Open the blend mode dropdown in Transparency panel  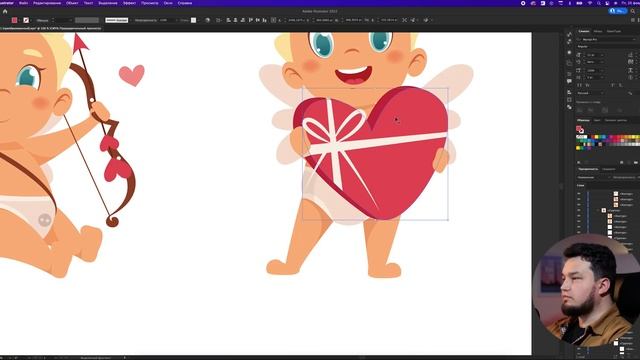593,178
